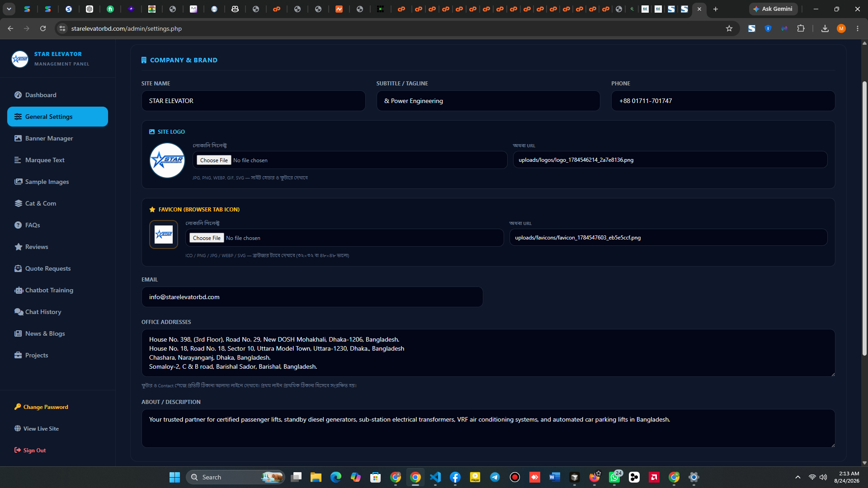Image resolution: width=868 pixels, height=488 pixels.
Task: Bookmark this page with star icon
Action: point(729,28)
